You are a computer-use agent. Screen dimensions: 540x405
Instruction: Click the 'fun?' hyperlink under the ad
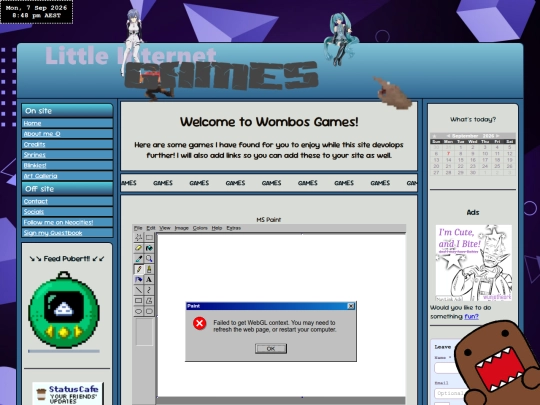pyautogui.click(x=471, y=316)
